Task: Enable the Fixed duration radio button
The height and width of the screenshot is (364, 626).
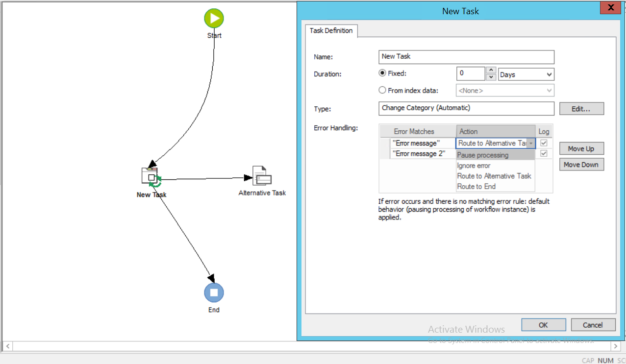Action: (382, 73)
